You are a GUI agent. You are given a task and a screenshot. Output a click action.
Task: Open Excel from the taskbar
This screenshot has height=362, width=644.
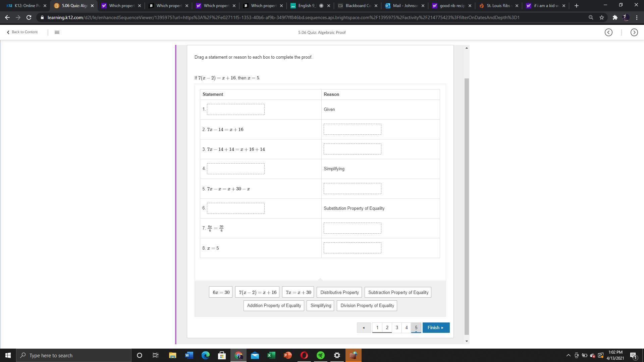(x=271, y=355)
